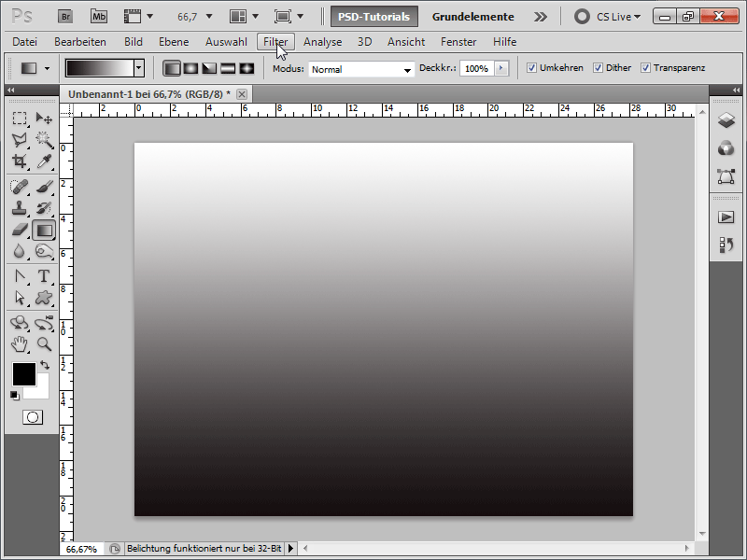
Task: Select the History Brush tool
Action: [x=44, y=208]
